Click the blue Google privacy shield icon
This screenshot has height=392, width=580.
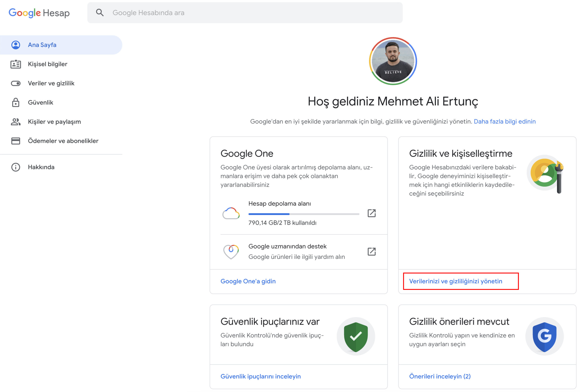coord(545,337)
